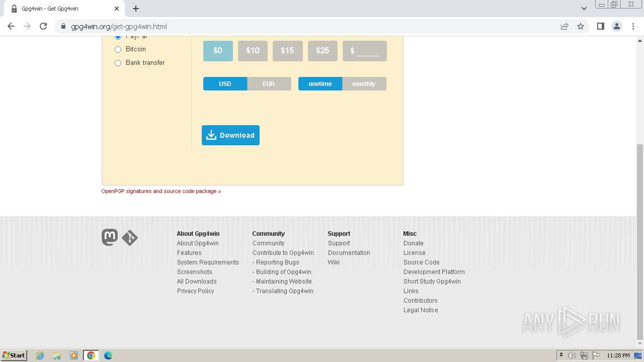Open the Source Code link

tap(422, 262)
